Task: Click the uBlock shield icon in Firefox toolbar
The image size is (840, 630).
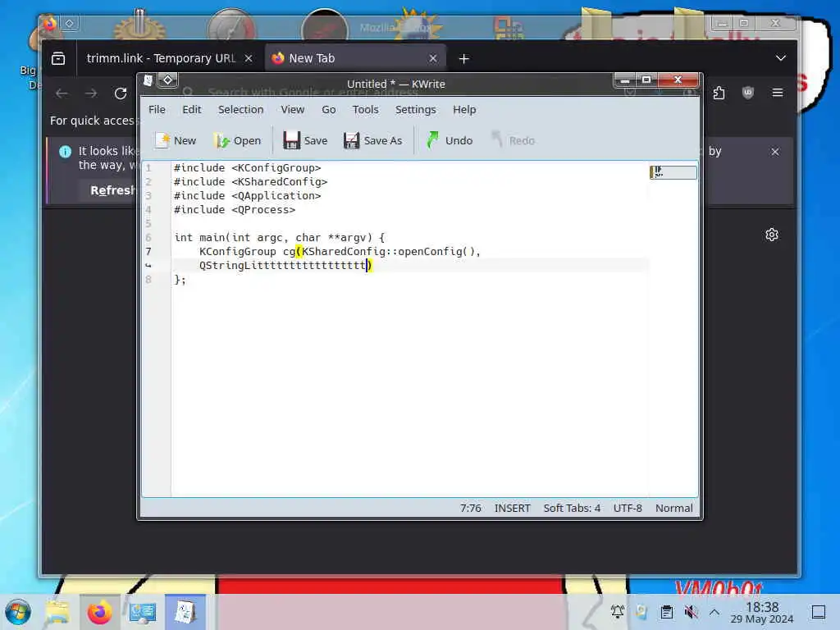Action: pos(748,93)
